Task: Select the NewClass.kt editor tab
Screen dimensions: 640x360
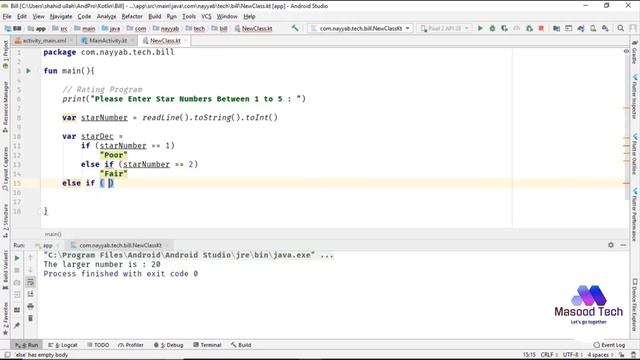Action: click(x=165, y=40)
